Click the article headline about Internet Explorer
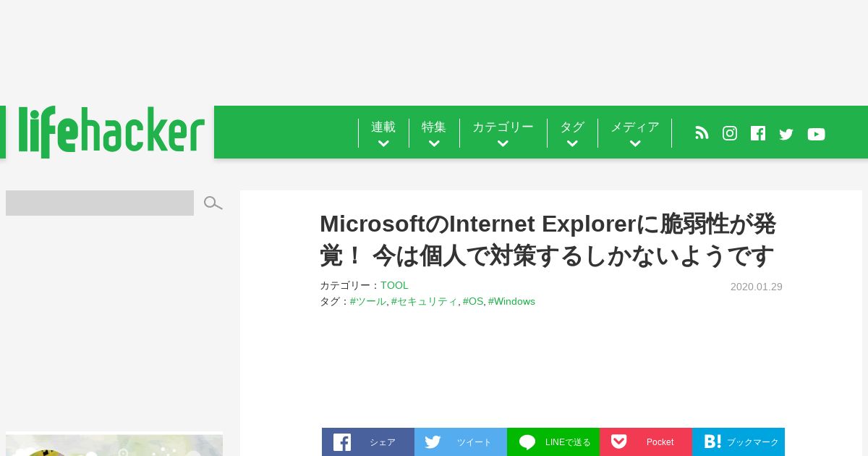 548,240
